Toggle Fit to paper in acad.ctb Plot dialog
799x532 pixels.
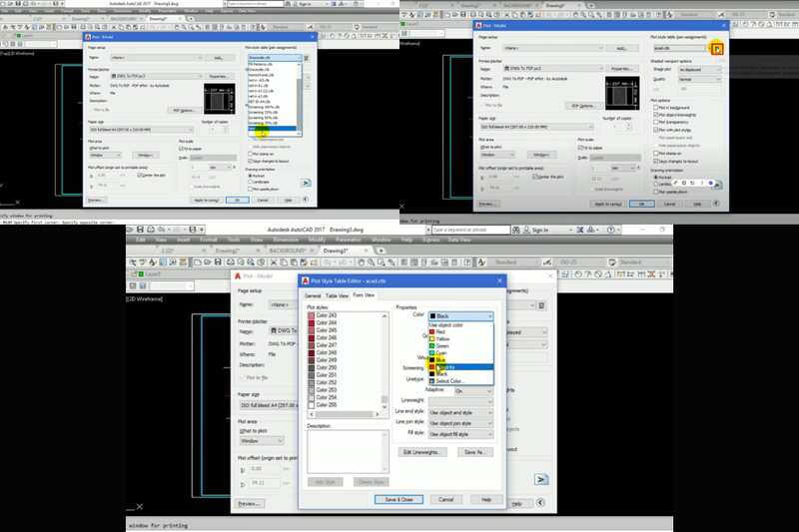(580, 148)
